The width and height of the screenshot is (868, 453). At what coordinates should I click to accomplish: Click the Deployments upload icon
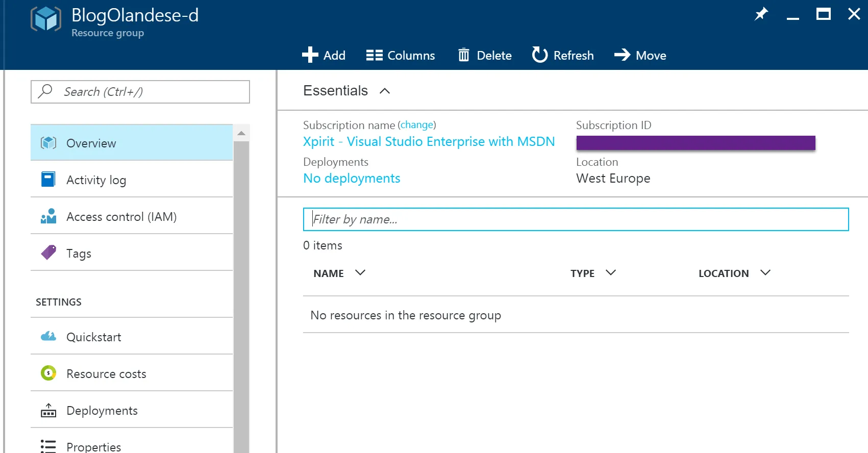pos(48,410)
